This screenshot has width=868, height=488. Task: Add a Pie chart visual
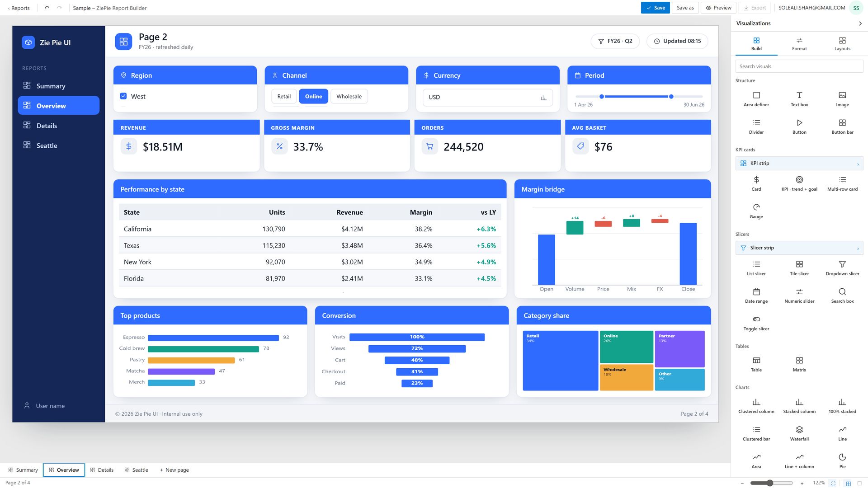click(842, 461)
